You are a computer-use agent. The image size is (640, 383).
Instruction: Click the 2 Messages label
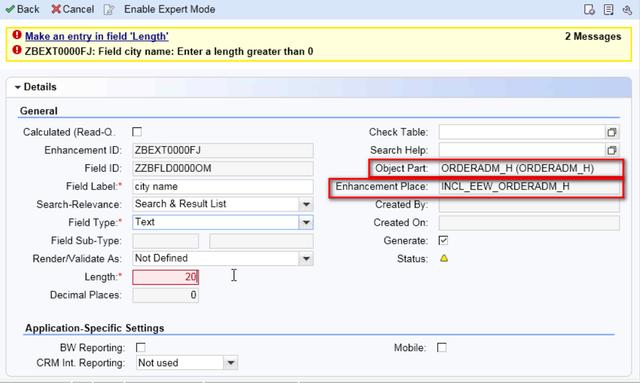pos(593,36)
